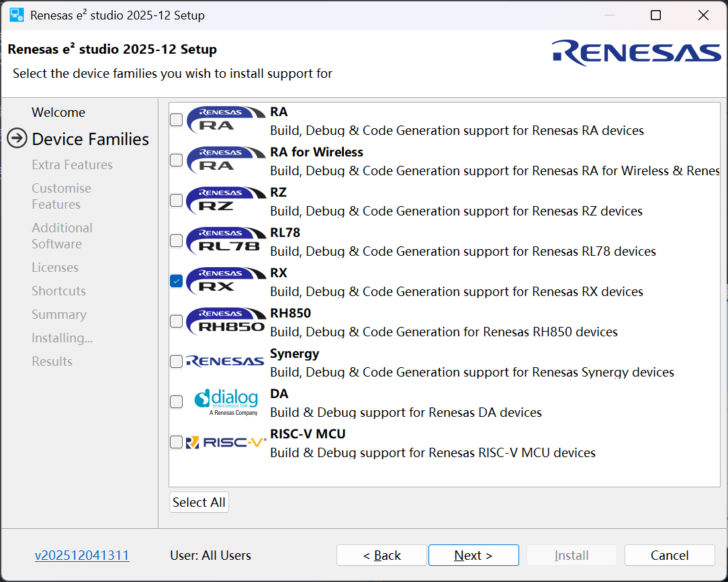Screen dimensions: 728x582
Task: Enable the RZ device family checkbox
Action: [x=177, y=201]
